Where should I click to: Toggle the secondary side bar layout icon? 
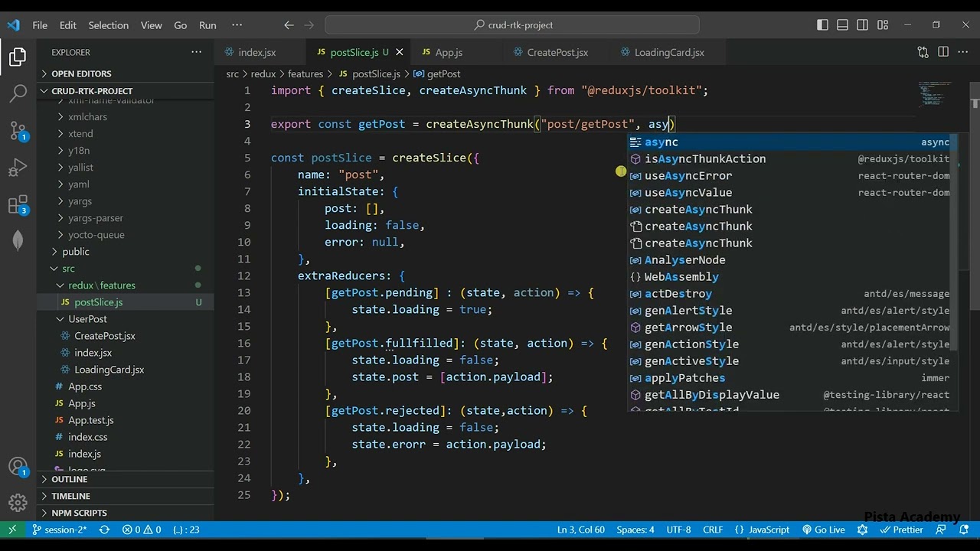point(862,25)
